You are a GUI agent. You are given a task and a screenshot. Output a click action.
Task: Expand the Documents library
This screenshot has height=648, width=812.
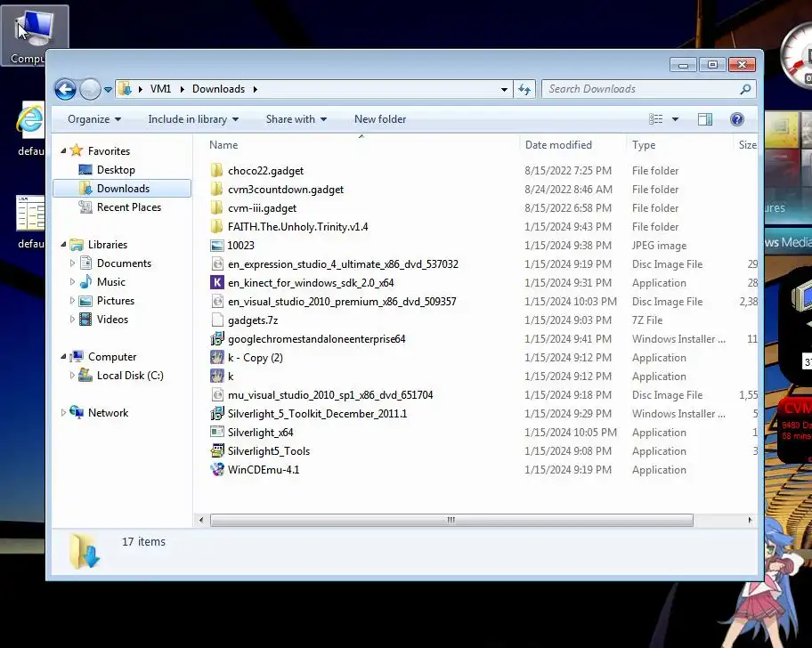(72, 263)
